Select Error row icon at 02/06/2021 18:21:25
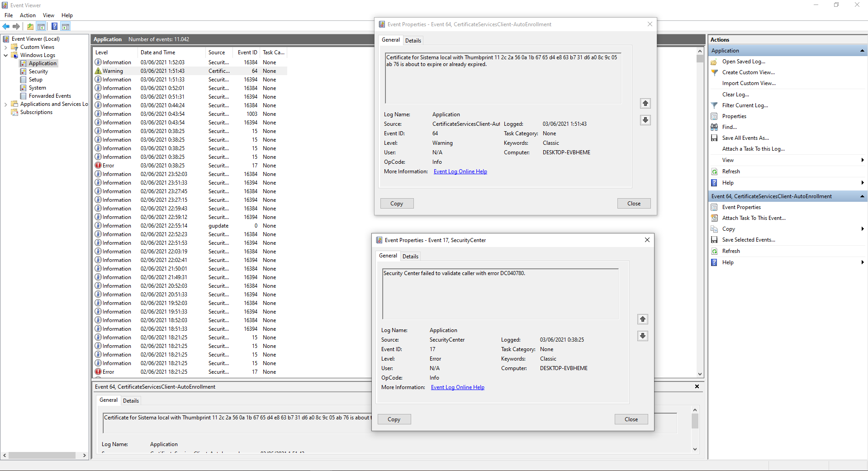 click(98, 372)
